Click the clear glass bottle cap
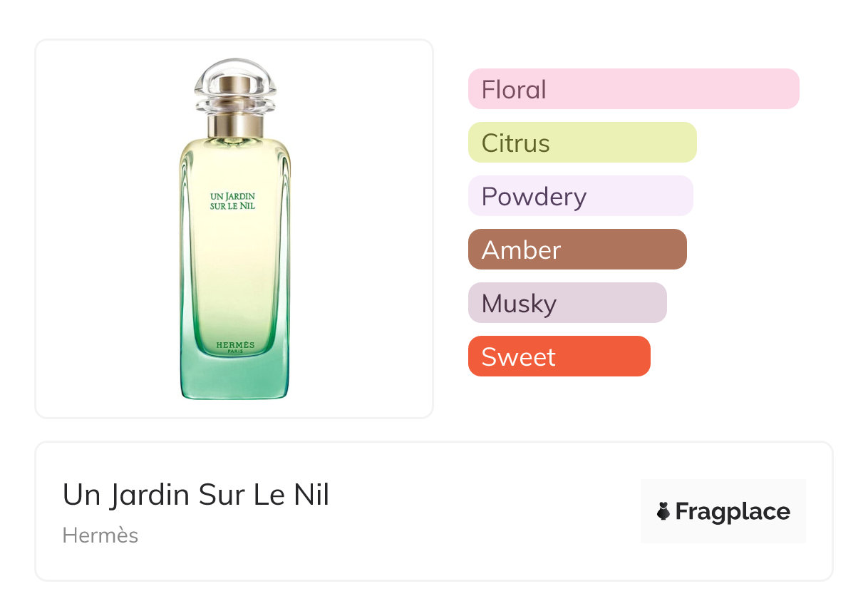Screen dimensions: 868x616 [234, 87]
